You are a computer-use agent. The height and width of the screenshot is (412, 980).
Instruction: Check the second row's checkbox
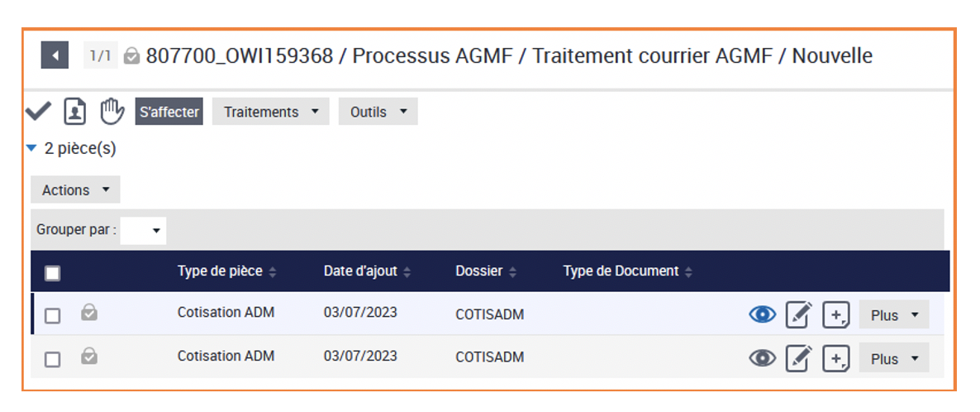pos(52,359)
